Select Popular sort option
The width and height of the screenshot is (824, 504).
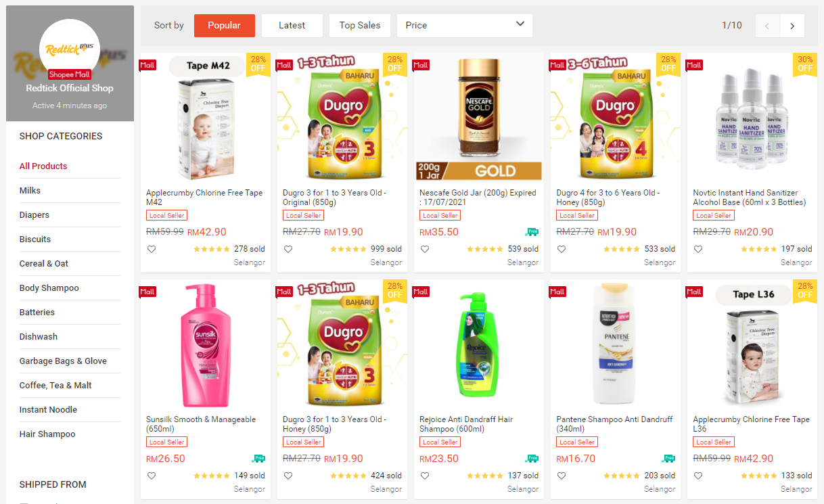[225, 26]
